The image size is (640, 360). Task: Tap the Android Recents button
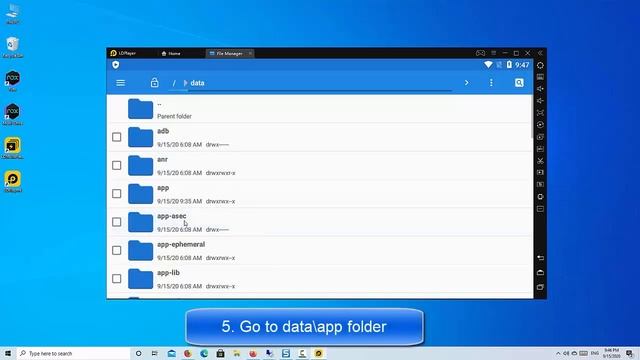pos(540,287)
